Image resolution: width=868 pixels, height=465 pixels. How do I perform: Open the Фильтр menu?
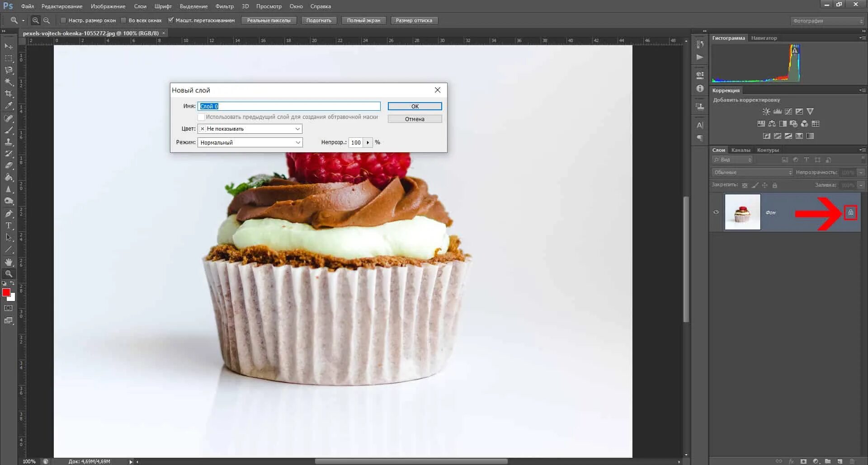click(225, 6)
